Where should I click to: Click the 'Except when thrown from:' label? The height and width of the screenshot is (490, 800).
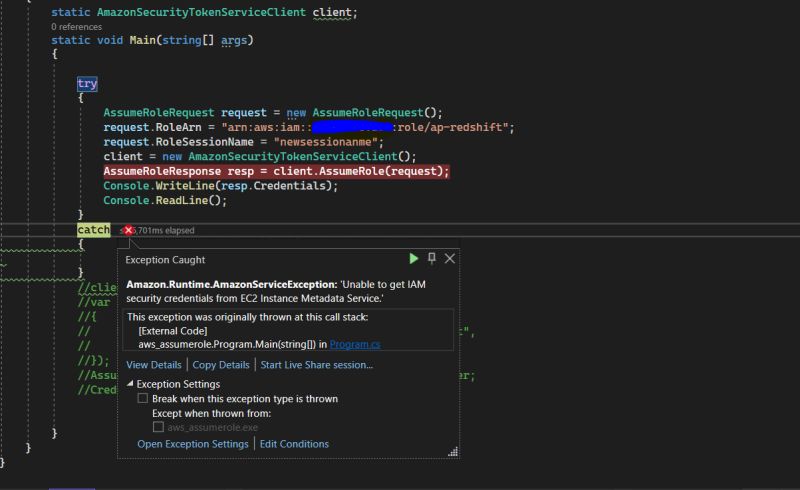pyautogui.click(x=211, y=413)
